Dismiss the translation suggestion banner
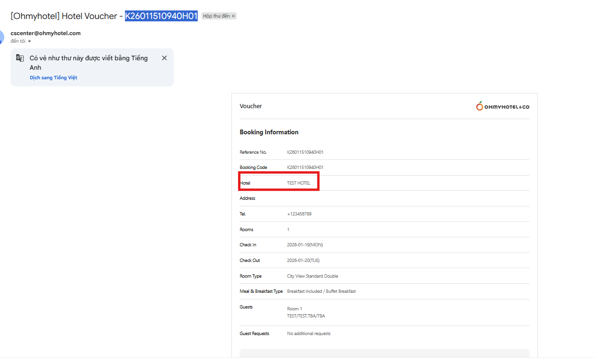594x364 pixels. (x=164, y=58)
